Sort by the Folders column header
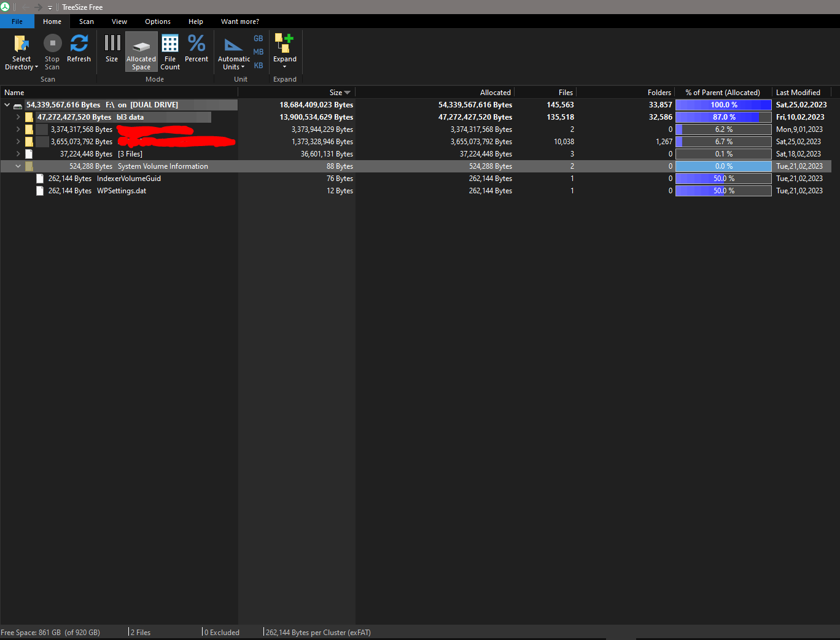 click(625, 93)
